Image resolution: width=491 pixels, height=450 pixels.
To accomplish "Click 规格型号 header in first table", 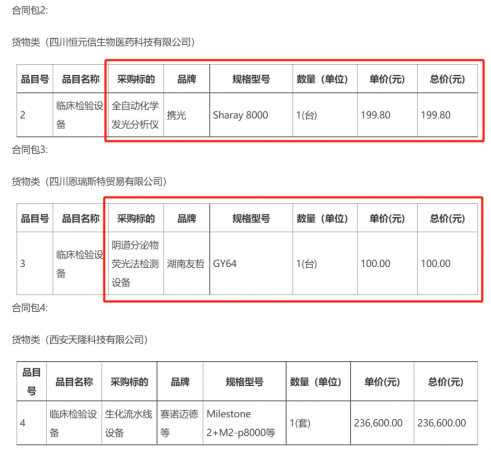I will point(251,79).
